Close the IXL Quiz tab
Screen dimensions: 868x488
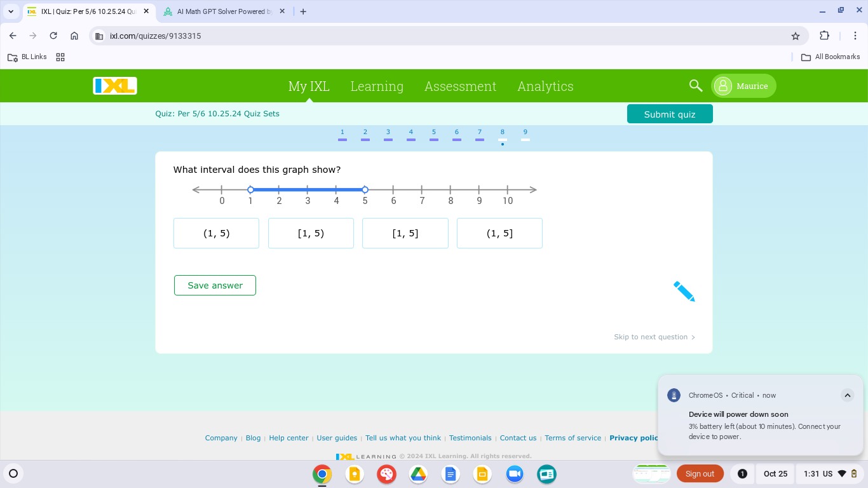pyautogui.click(x=146, y=11)
